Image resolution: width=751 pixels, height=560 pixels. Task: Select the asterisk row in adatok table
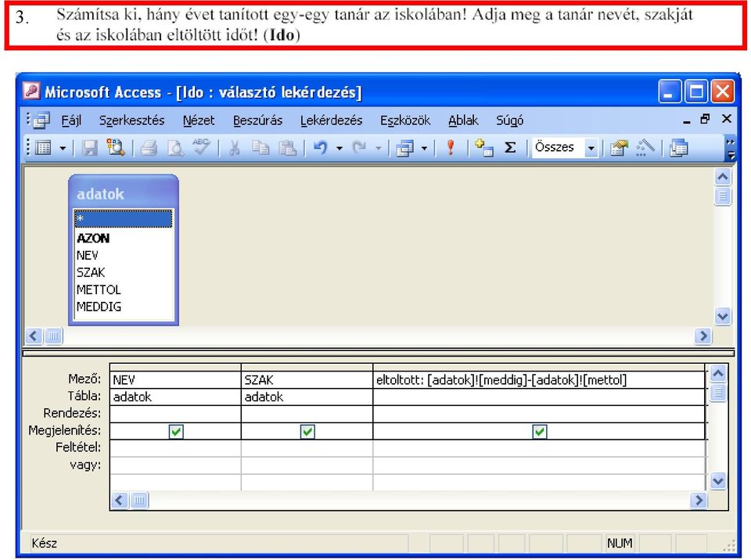pos(123,218)
